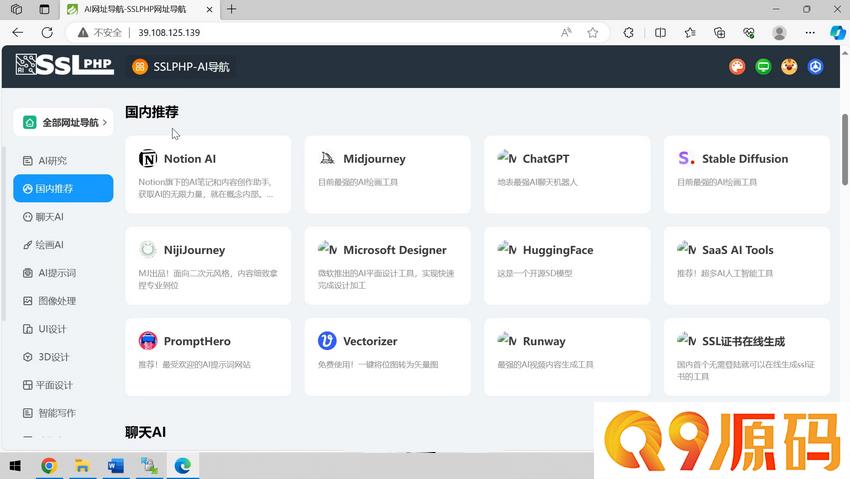Click the orange face icon in header
Image resolution: width=850 pixels, height=479 pixels.
point(789,67)
